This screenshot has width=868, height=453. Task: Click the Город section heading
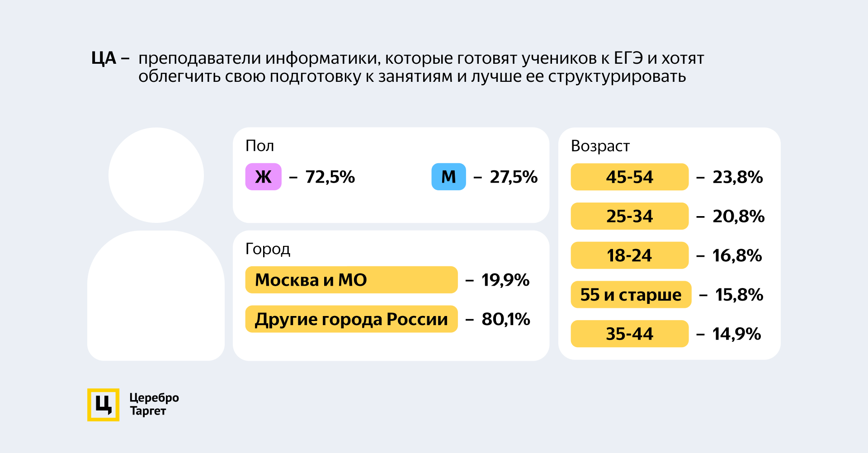pos(268,249)
